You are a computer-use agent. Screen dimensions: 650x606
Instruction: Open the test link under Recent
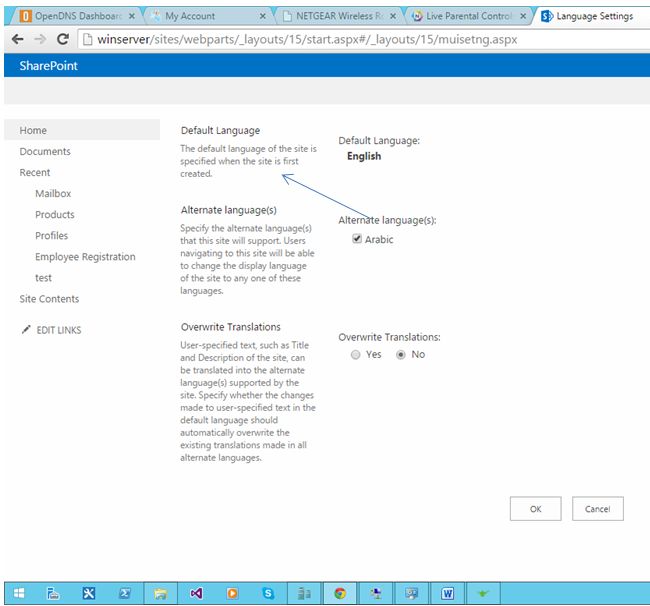click(44, 278)
